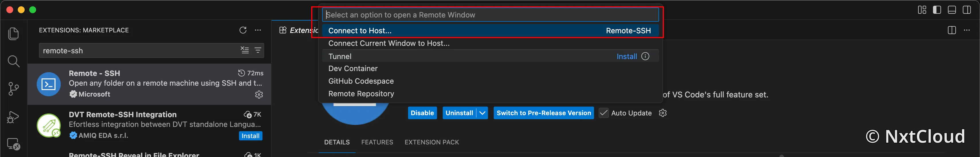980x157 pixels.
Task: Click the Disable button
Action: pos(422,113)
